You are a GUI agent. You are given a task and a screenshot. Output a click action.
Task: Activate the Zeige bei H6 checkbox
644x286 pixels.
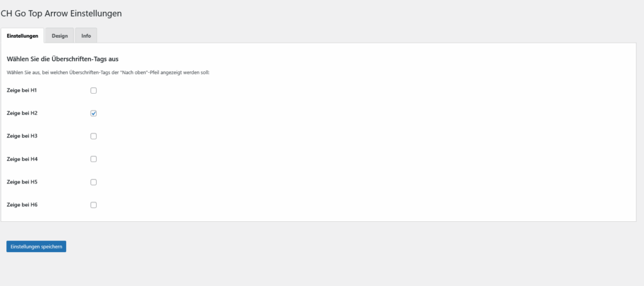click(x=94, y=205)
